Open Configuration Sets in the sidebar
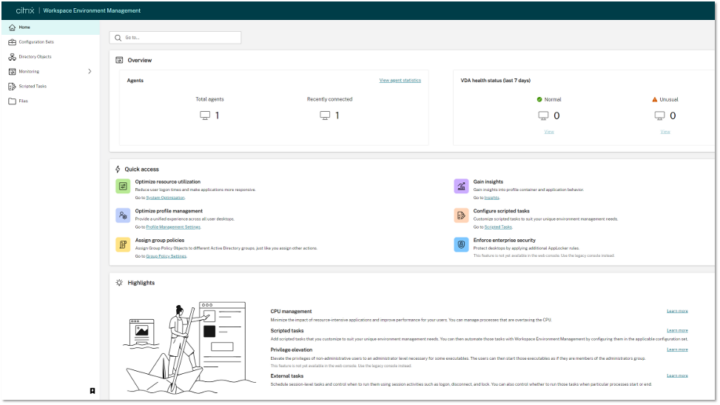Viewport: 720px width, 405px height. click(x=36, y=42)
